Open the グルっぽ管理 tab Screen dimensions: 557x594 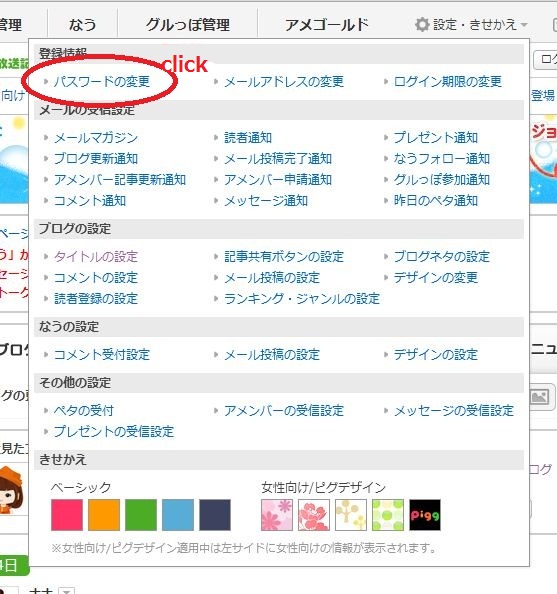pos(188,25)
